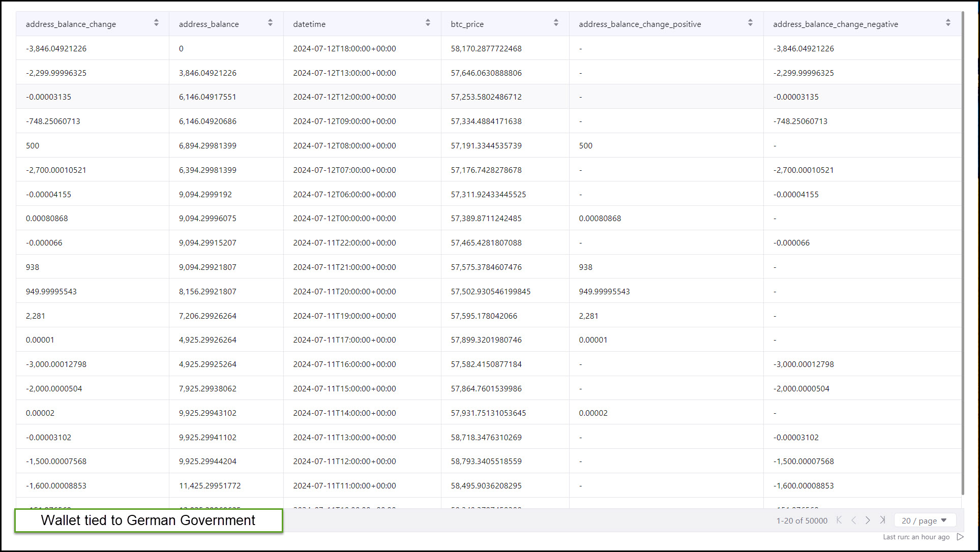Click the address balance cell 11,425.29951772
The height and width of the screenshot is (552, 980).
210,485
